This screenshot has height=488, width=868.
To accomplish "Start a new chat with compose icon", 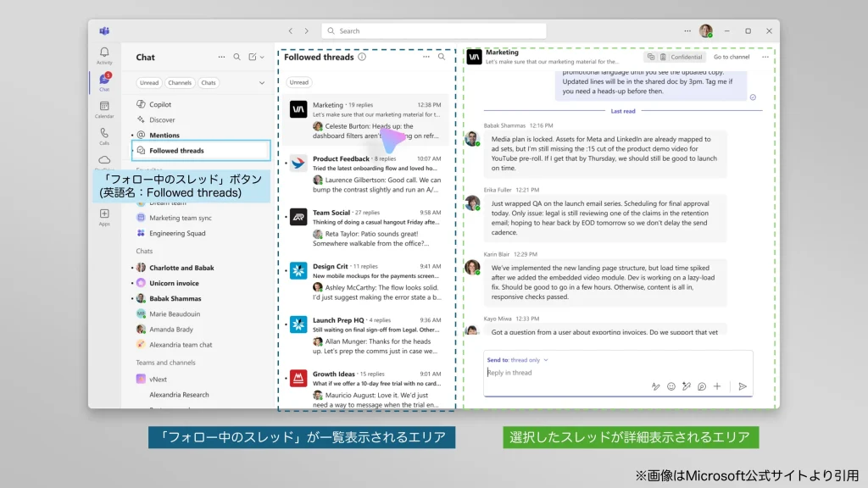I will tap(253, 57).
